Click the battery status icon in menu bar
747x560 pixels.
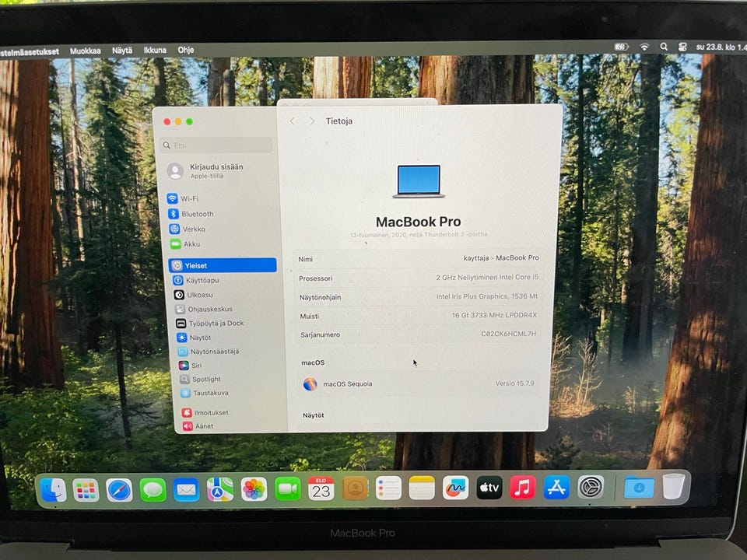point(621,47)
